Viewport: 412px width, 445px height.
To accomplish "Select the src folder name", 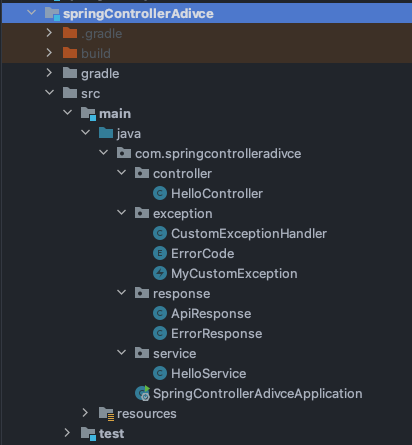I will click(x=90, y=94).
